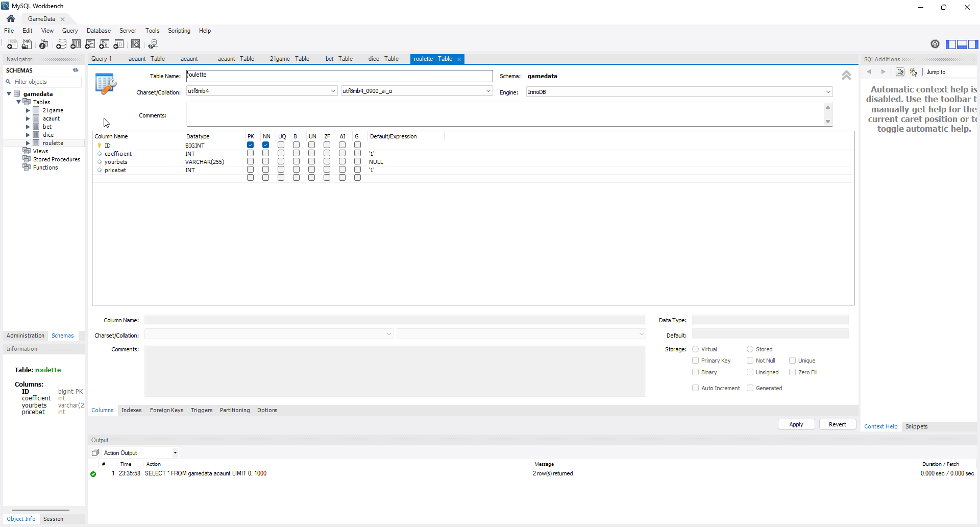The width and height of the screenshot is (980, 527).
Task: Select the Virtual storage radio button
Action: [x=696, y=349]
